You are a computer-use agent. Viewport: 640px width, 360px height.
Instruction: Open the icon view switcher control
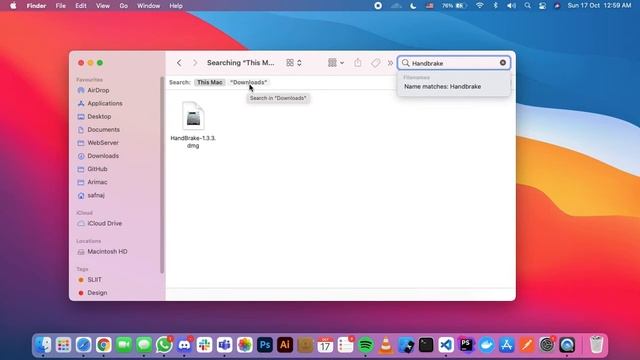pos(294,63)
